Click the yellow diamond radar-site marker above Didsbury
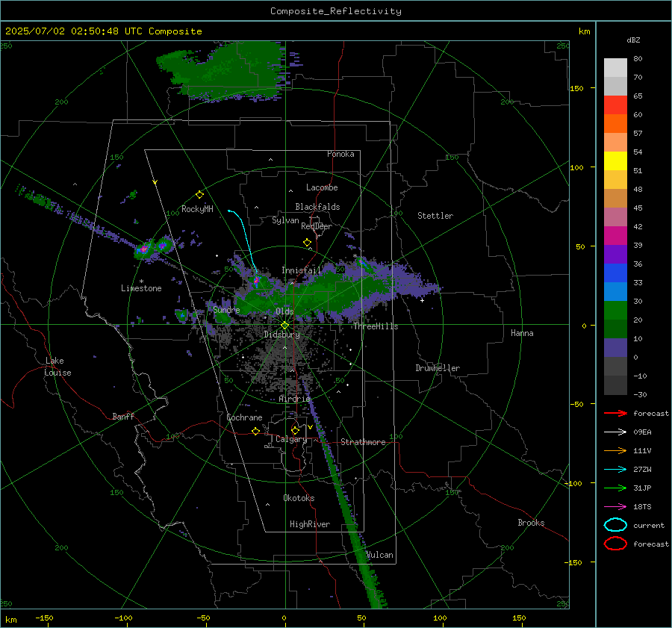 click(284, 326)
